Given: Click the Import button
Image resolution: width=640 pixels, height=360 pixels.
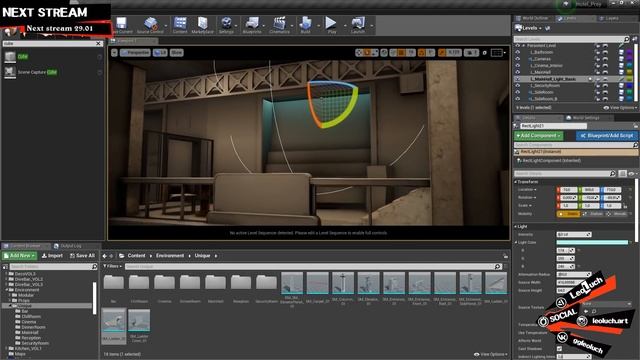Looking at the screenshot, I should [52, 256].
